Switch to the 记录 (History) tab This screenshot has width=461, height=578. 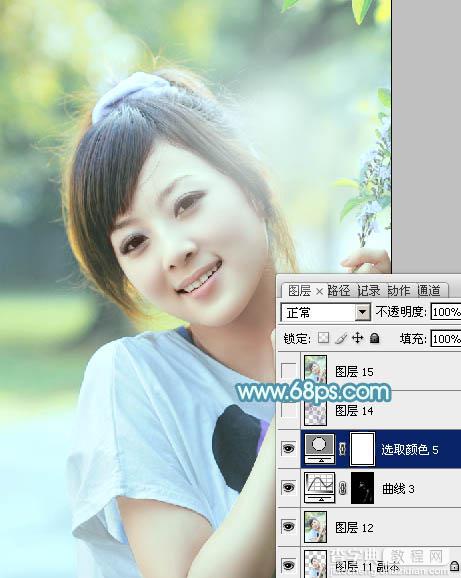(x=369, y=291)
